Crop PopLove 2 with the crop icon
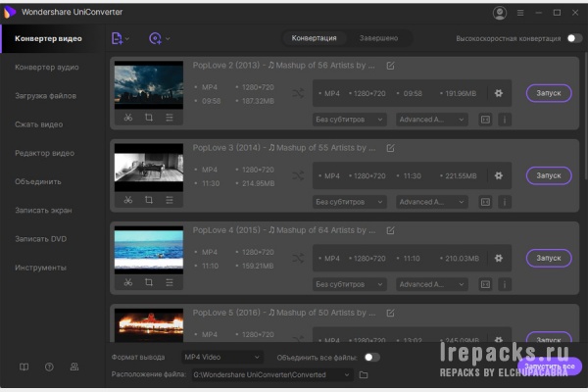 pyautogui.click(x=149, y=118)
